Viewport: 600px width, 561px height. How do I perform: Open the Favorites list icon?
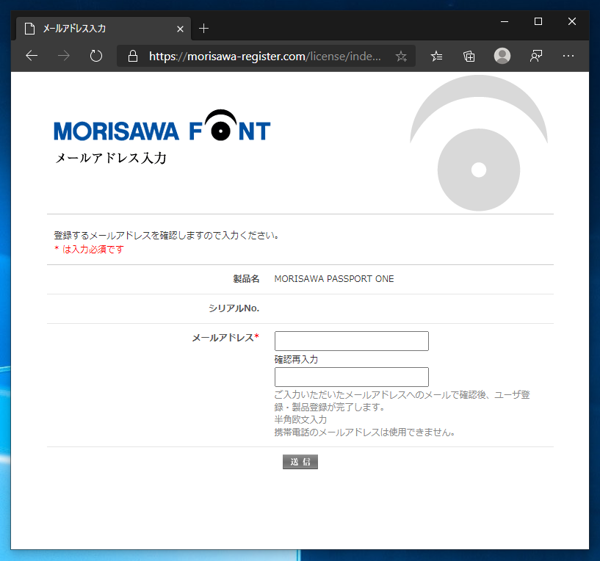tap(436, 56)
